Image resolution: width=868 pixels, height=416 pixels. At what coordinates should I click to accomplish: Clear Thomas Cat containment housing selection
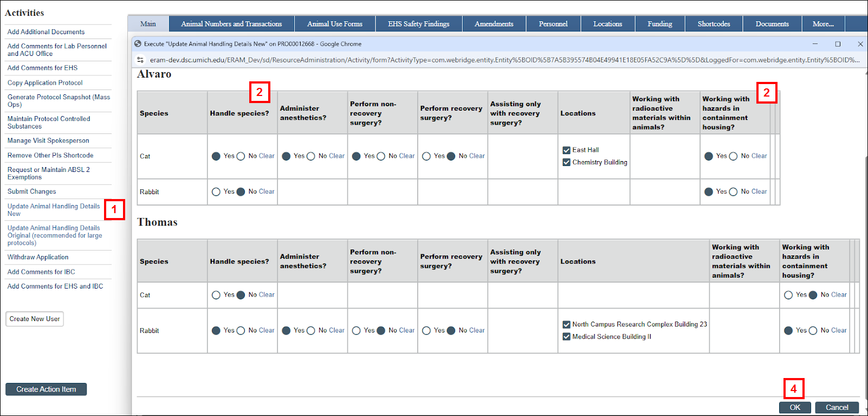click(x=839, y=295)
